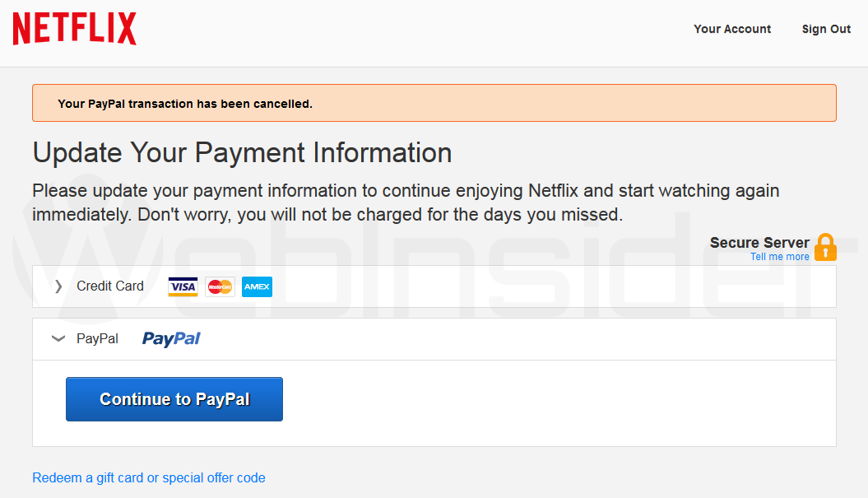Click the American Express card icon
This screenshot has height=498, width=868.
(x=257, y=286)
